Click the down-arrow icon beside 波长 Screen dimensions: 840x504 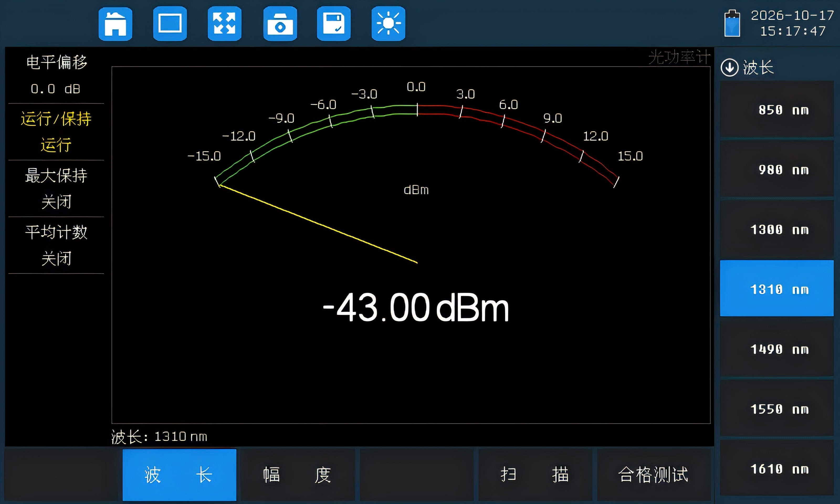click(729, 67)
